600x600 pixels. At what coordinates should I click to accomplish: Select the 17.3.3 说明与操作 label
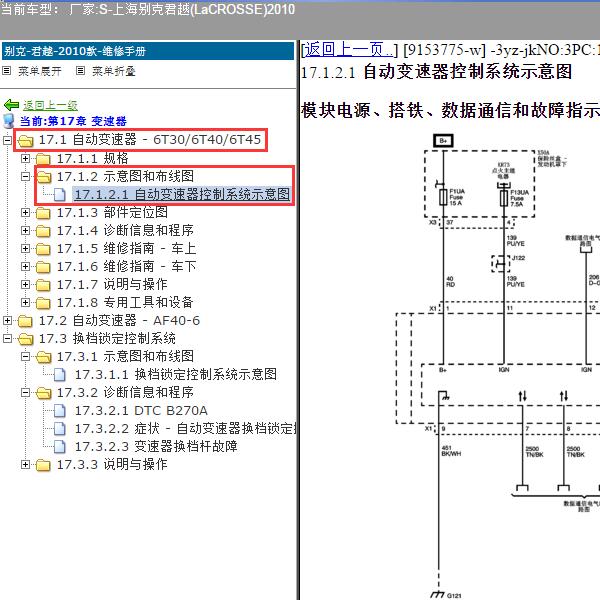(x=112, y=465)
